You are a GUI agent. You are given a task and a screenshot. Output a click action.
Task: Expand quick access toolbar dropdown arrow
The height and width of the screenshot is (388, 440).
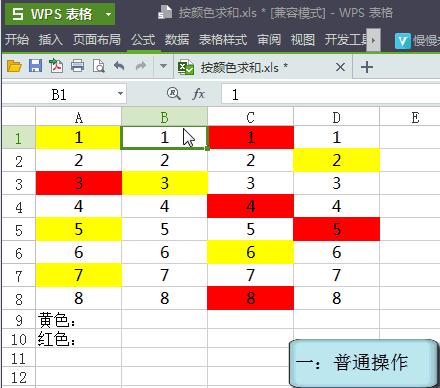[163, 66]
